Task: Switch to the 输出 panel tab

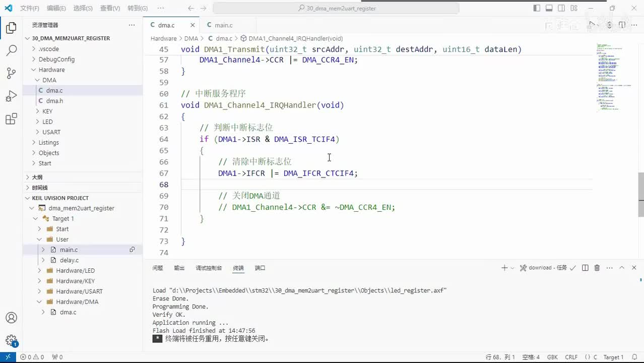Action: click(179, 268)
